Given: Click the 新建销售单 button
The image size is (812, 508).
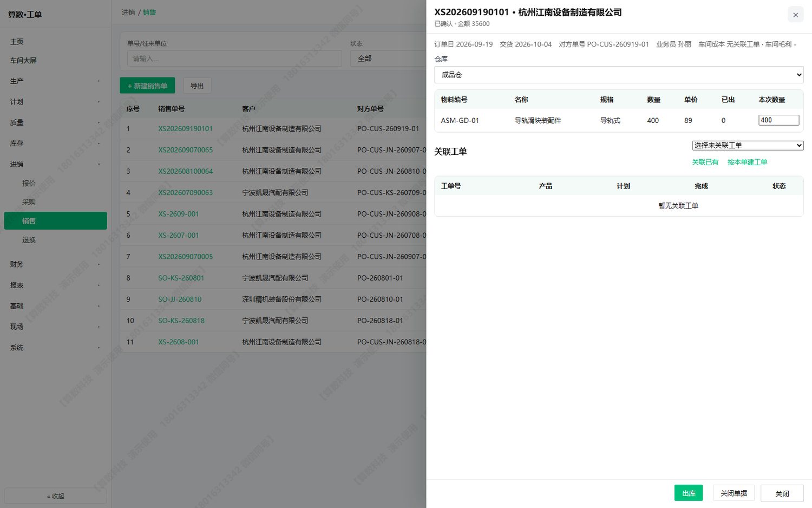Looking at the screenshot, I should tap(147, 86).
